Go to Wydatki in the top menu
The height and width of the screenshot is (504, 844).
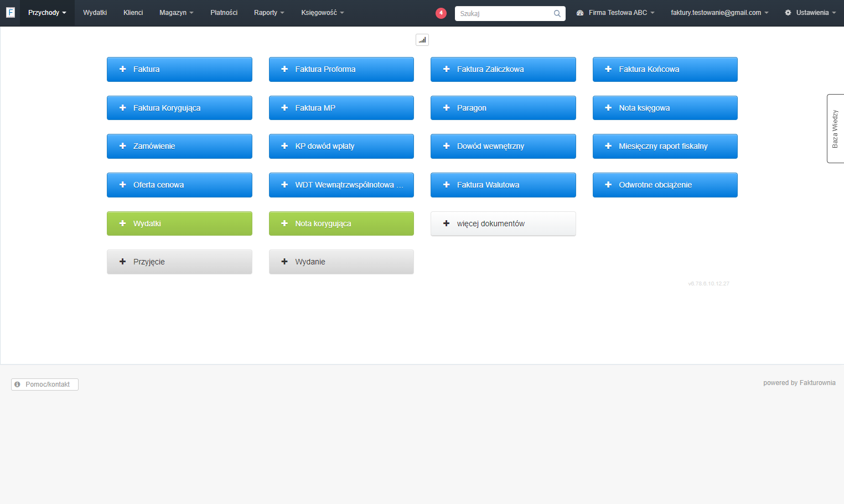[95, 13]
